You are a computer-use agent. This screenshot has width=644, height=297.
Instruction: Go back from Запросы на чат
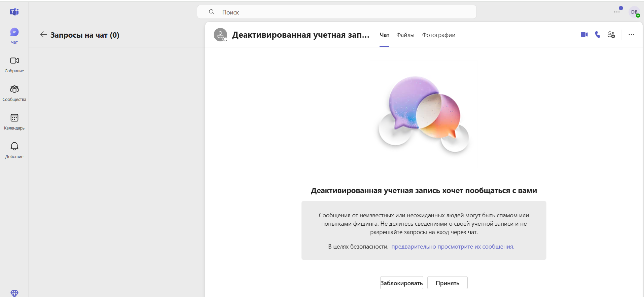pos(43,35)
